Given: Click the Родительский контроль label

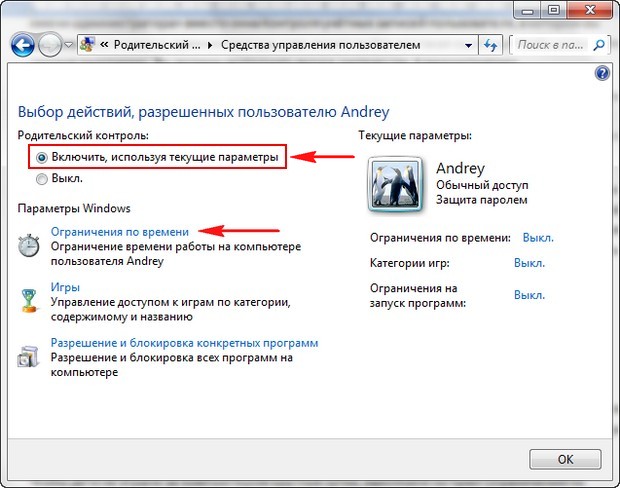Looking at the screenshot, I should (x=83, y=136).
